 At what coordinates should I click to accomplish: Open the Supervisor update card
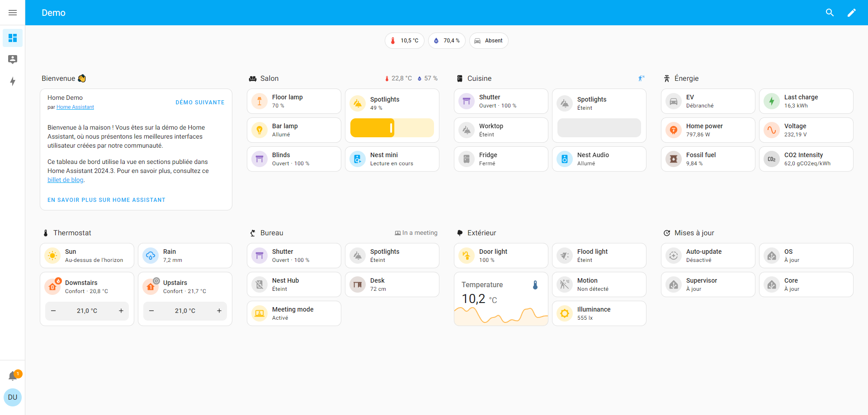tap(708, 284)
